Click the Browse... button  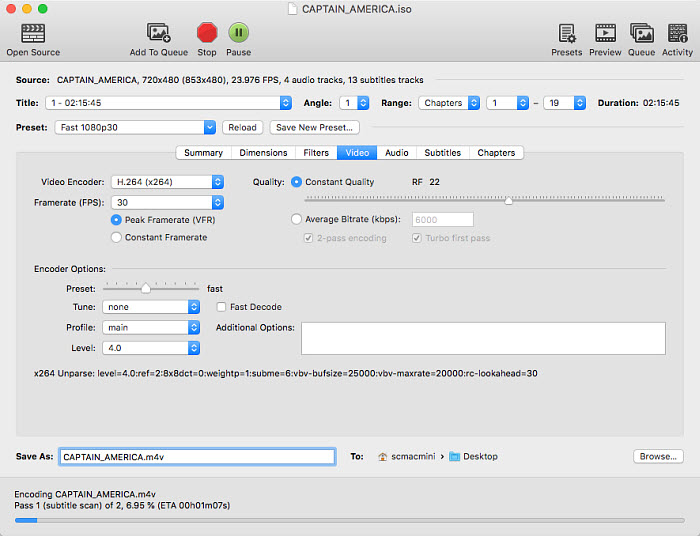point(658,457)
